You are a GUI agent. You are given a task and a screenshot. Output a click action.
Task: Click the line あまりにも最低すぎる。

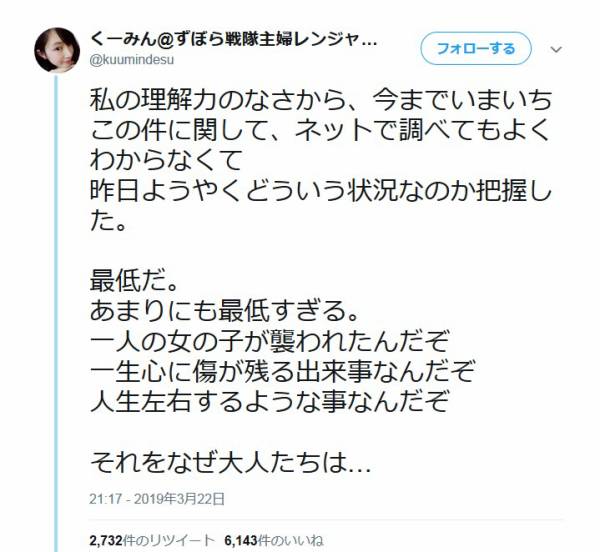224,312
